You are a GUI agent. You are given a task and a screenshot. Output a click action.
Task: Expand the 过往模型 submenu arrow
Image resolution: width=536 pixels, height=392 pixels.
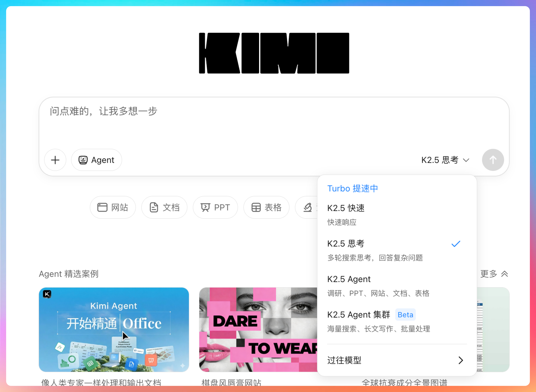tap(460, 360)
